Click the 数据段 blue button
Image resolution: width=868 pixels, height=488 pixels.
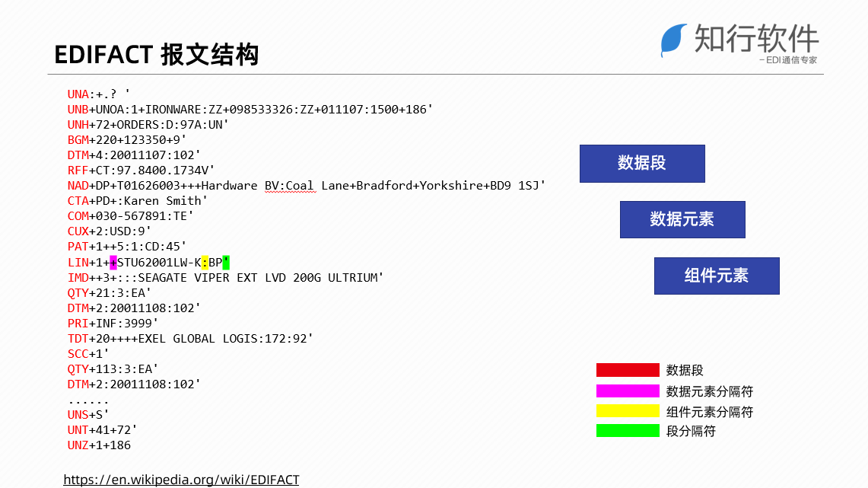coord(642,163)
